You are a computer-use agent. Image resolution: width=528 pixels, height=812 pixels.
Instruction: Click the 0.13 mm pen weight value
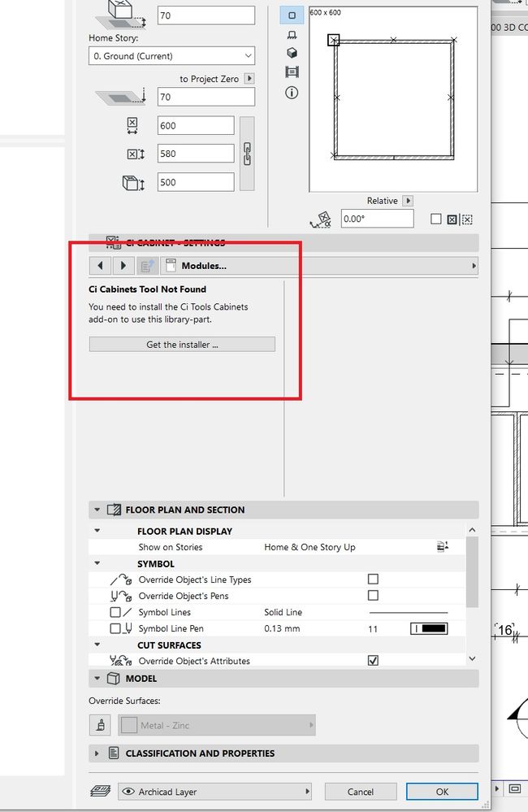point(282,628)
